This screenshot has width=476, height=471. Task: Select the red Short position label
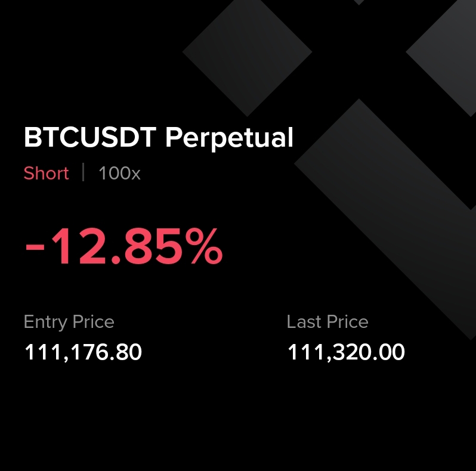46,173
